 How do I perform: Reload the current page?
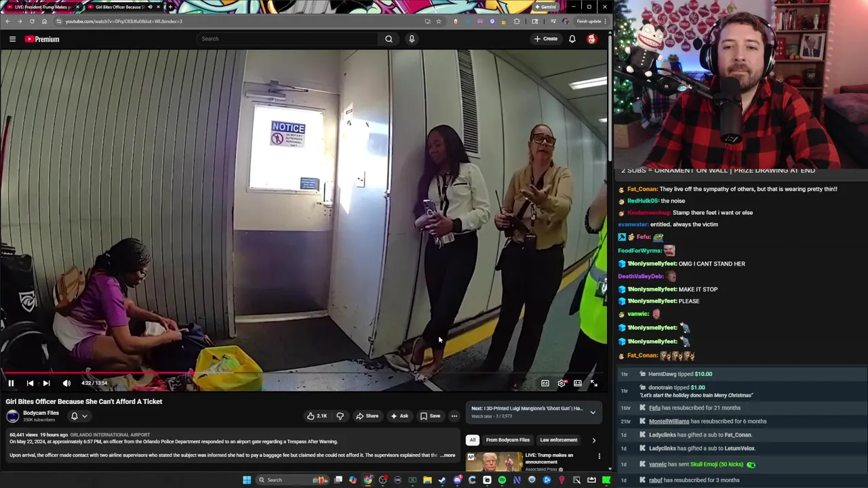coord(32,21)
